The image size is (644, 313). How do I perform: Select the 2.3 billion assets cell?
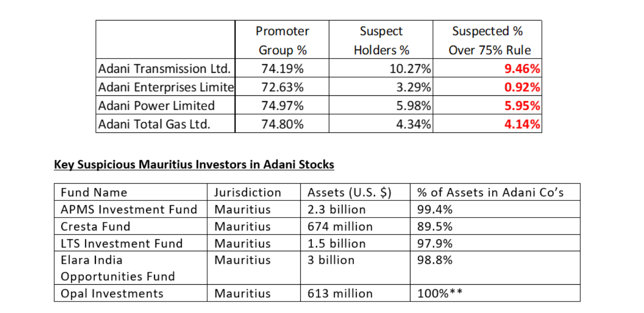tap(337, 209)
